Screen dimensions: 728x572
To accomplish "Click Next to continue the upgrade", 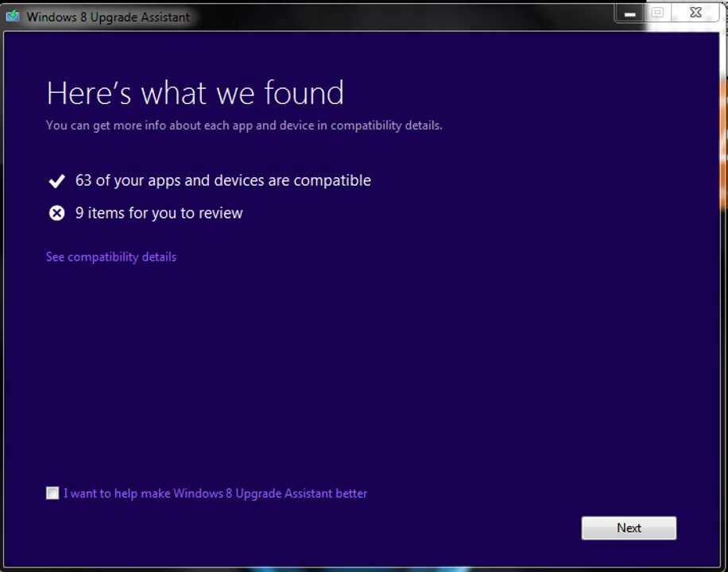I will 629,528.
